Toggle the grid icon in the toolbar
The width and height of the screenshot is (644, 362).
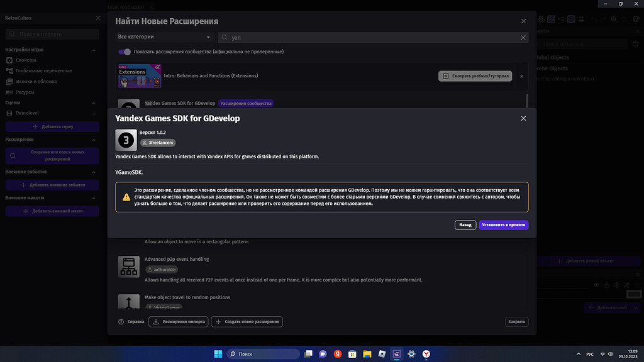click(582, 19)
